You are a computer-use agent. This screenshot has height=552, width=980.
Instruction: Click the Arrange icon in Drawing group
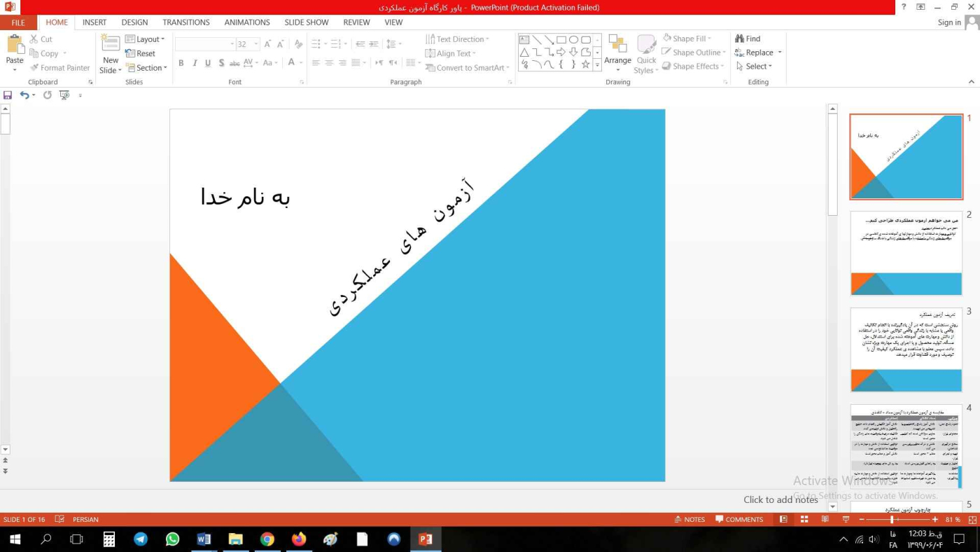[617, 45]
